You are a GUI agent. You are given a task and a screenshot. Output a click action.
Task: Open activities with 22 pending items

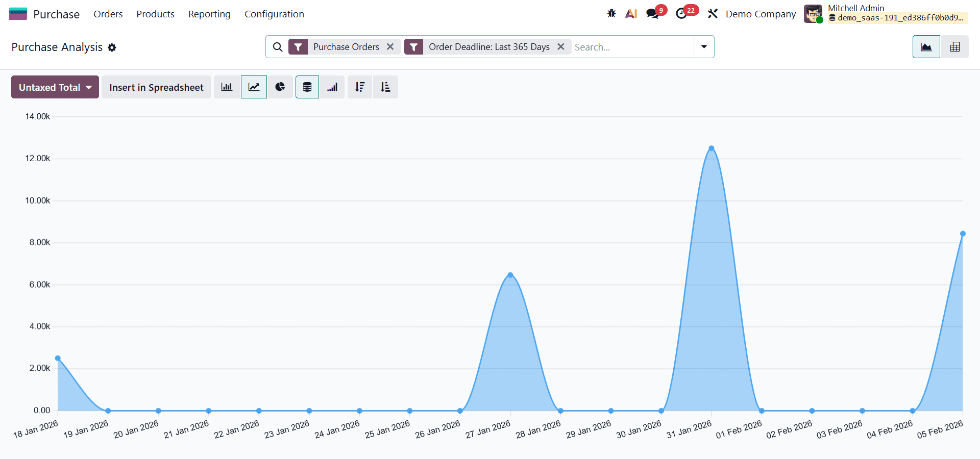(x=682, y=13)
